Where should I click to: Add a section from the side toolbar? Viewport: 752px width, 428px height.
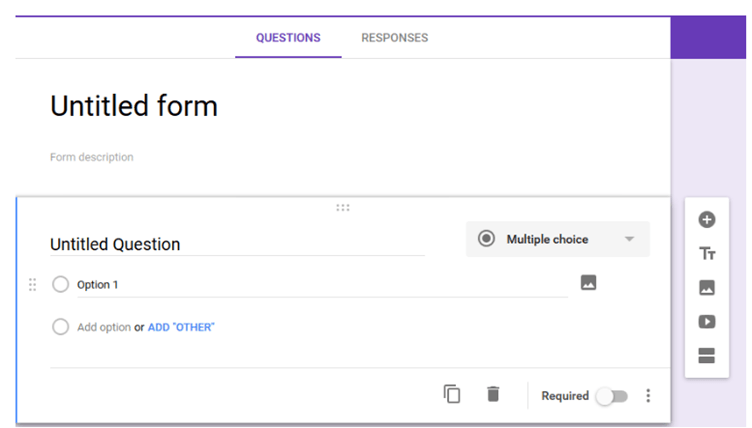tap(706, 356)
